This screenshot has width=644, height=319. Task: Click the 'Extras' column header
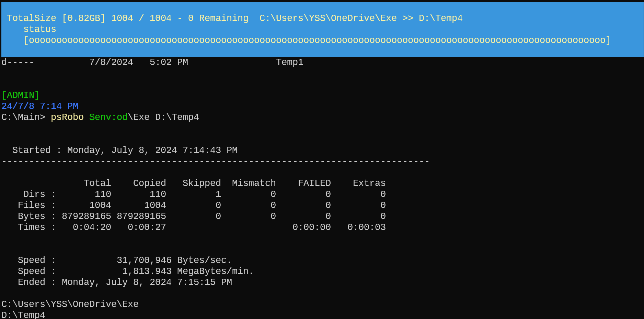pyautogui.click(x=369, y=183)
